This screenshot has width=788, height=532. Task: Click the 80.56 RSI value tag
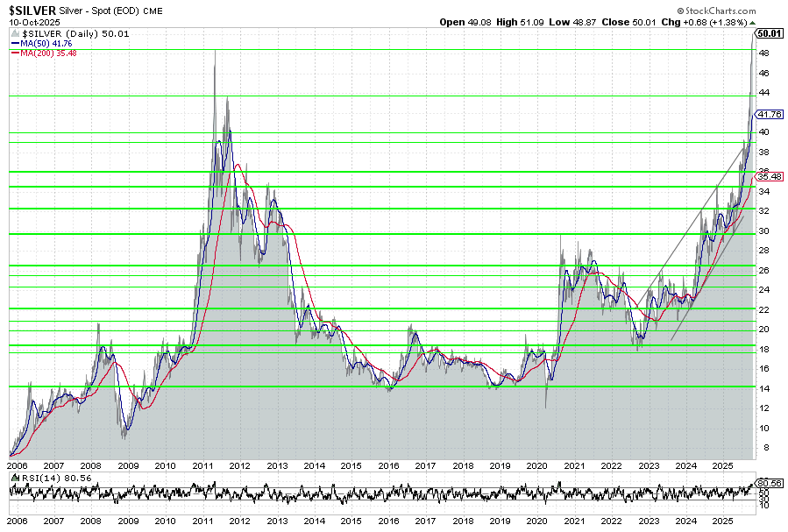pos(769,482)
